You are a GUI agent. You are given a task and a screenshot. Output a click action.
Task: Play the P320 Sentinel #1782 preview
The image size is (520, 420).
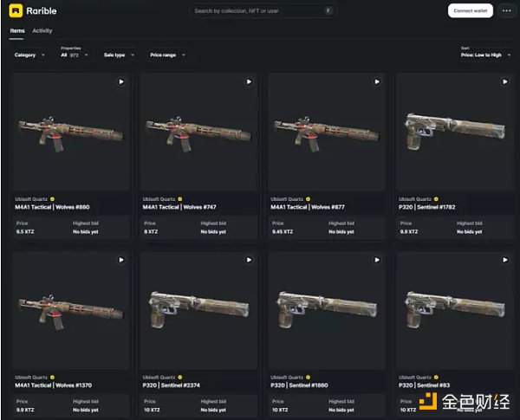pos(504,81)
